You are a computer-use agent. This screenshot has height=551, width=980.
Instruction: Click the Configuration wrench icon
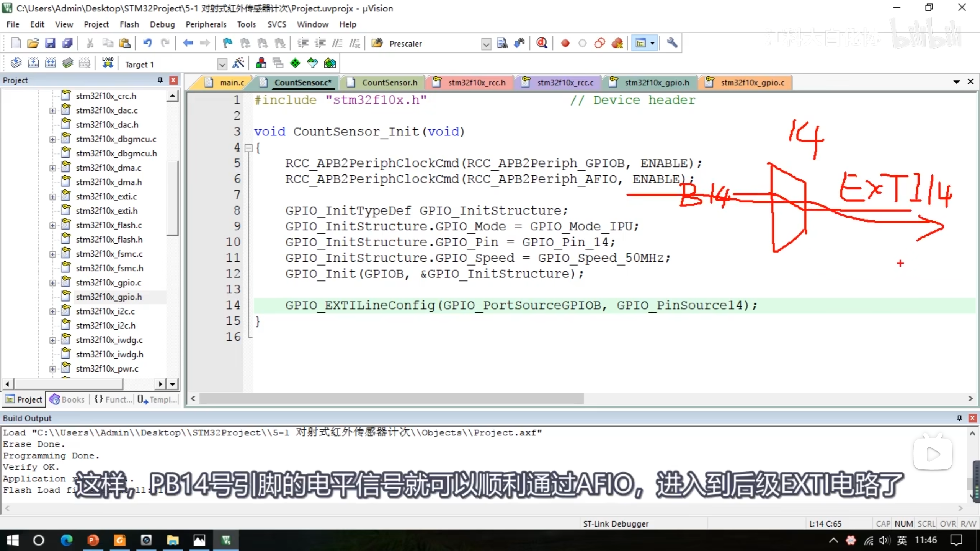click(x=672, y=43)
